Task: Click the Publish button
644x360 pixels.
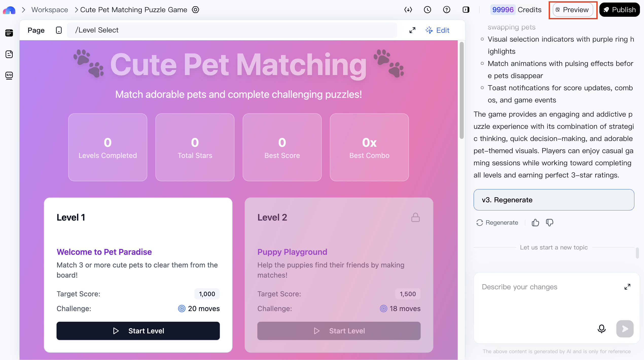Action: pyautogui.click(x=619, y=10)
